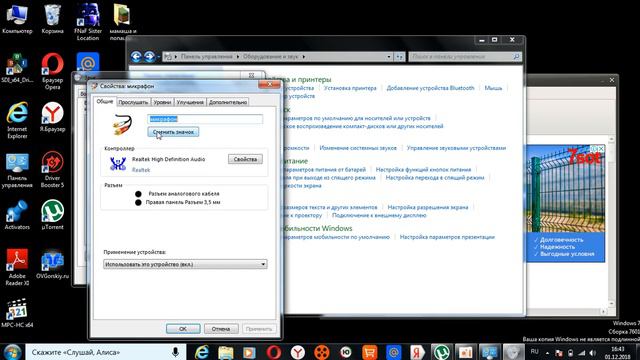Focus the microphone name input field
Image resolution: width=640 pixels, height=360 pixels.
205,119
